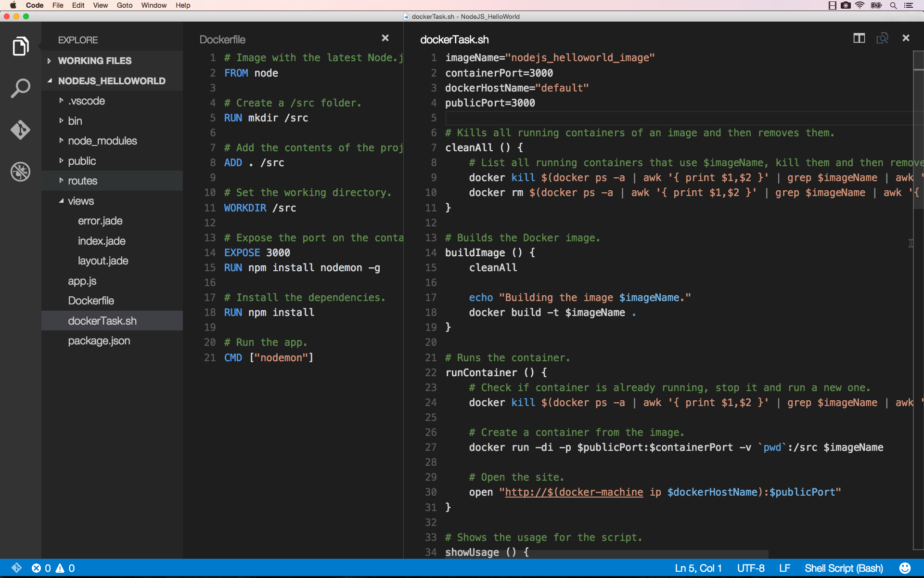Click the camera icon in the menu bar
Viewport: 924px width, 578px height.
[x=846, y=5]
